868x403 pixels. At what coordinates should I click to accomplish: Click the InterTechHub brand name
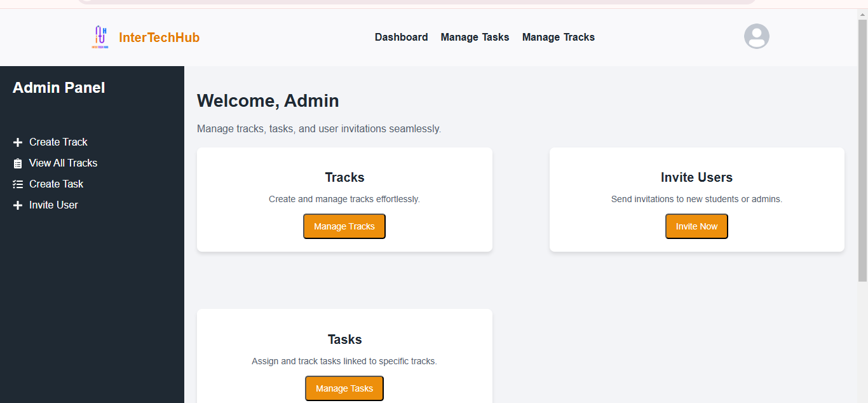pyautogui.click(x=159, y=38)
